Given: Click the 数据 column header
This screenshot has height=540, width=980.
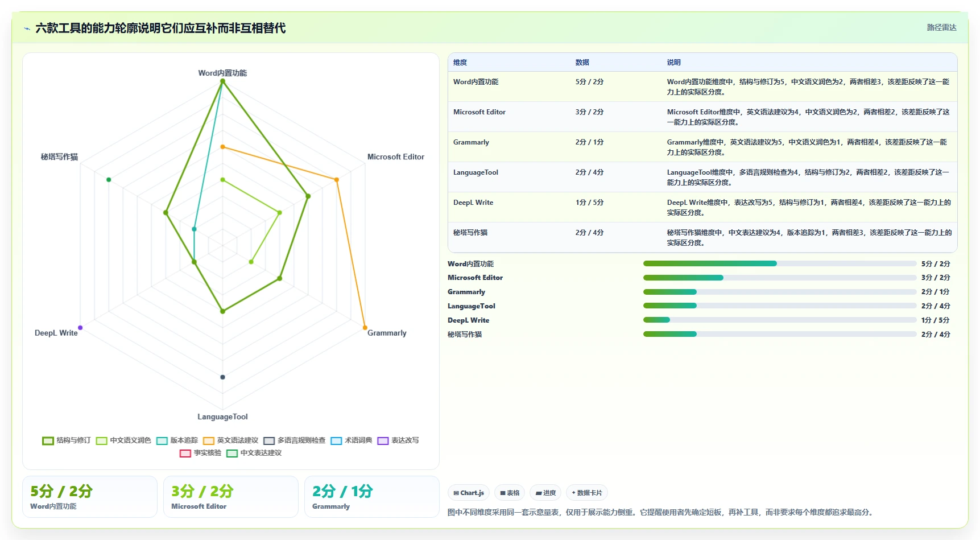Looking at the screenshot, I should pos(582,63).
